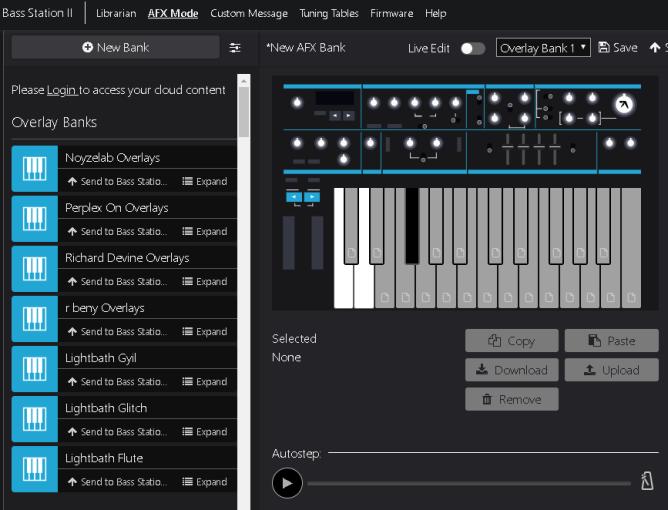668x510 pixels.
Task: Expand Richard Devine Overlays bank
Action: pos(204,282)
